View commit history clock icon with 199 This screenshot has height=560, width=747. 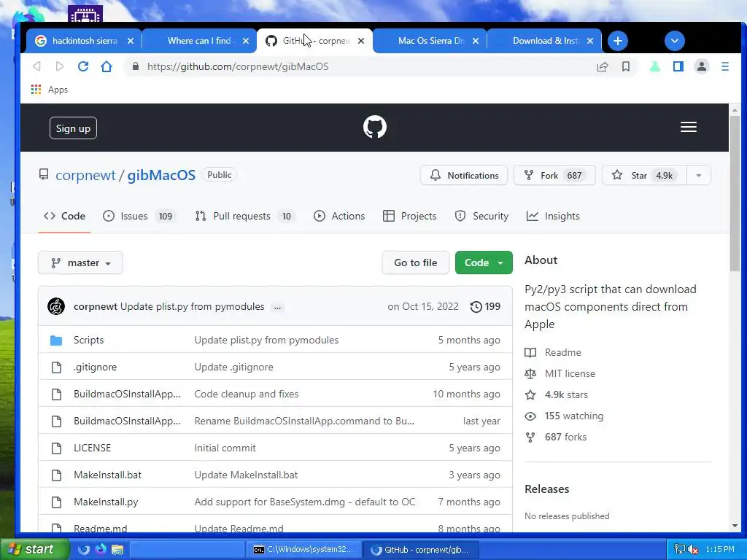pyautogui.click(x=485, y=307)
